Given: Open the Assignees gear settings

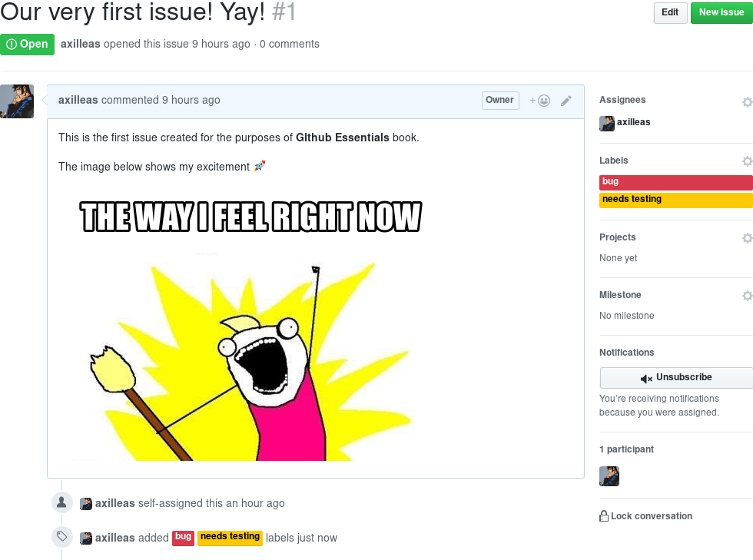Looking at the screenshot, I should click(x=747, y=102).
